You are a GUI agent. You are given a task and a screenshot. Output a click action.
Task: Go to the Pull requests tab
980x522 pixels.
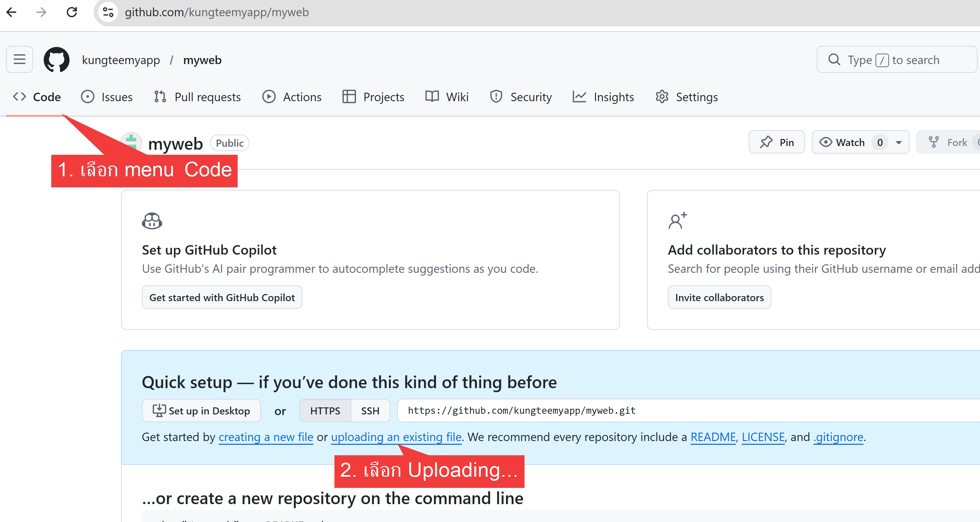(x=198, y=97)
